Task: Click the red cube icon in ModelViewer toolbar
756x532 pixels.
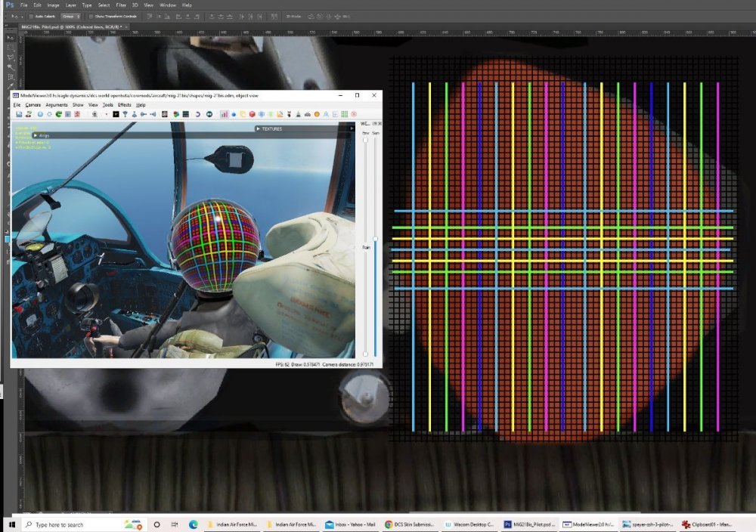Action: click(253, 114)
